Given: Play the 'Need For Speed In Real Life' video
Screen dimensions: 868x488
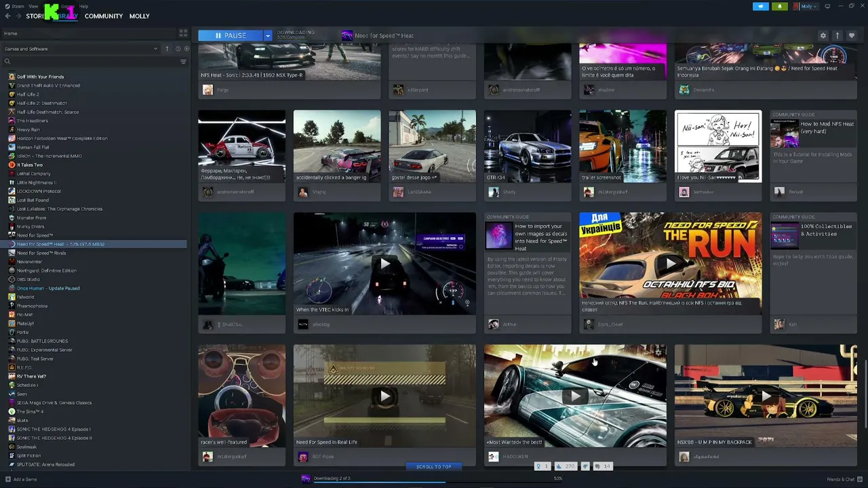Looking at the screenshot, I should pyautogui.click(x=384, y=396).
